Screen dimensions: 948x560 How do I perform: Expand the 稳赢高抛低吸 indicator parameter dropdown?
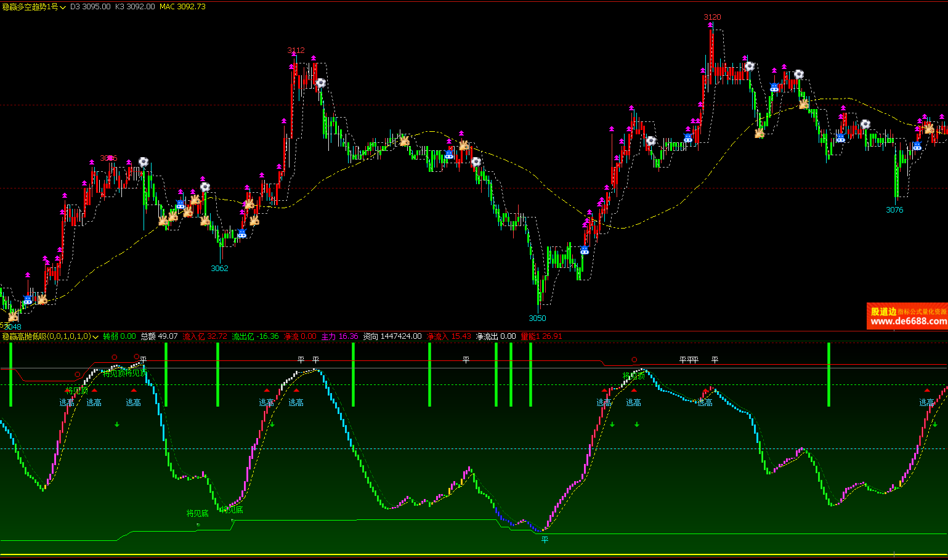pyautogui.click(x=95, y=337)
